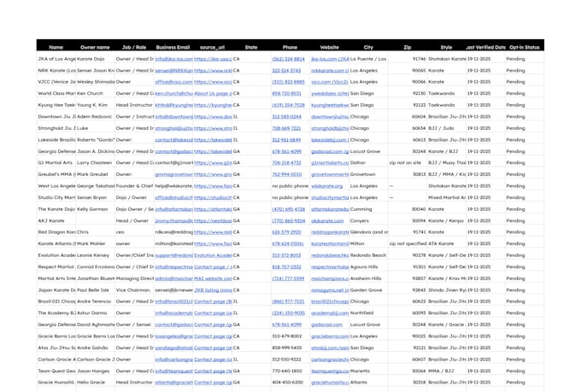Open the vjcc.com website link

[330, 82]
